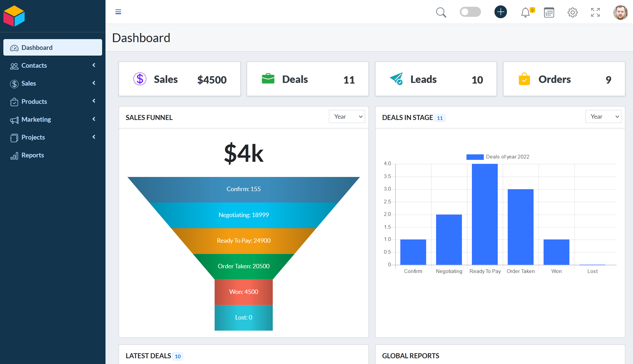Open the Contacts sidebar menu

53,65
